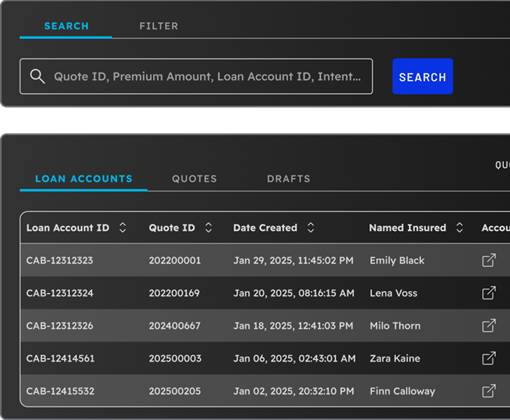Screen dimensions: 510x420
Task: Click the name Lena Voss
Action: click(x=393, y=293)
